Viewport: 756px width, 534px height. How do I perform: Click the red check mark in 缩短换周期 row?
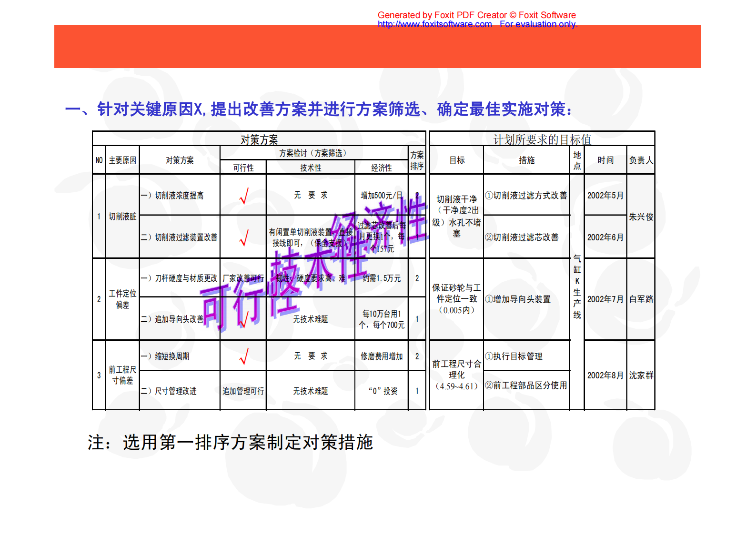[x=244, y=356]
